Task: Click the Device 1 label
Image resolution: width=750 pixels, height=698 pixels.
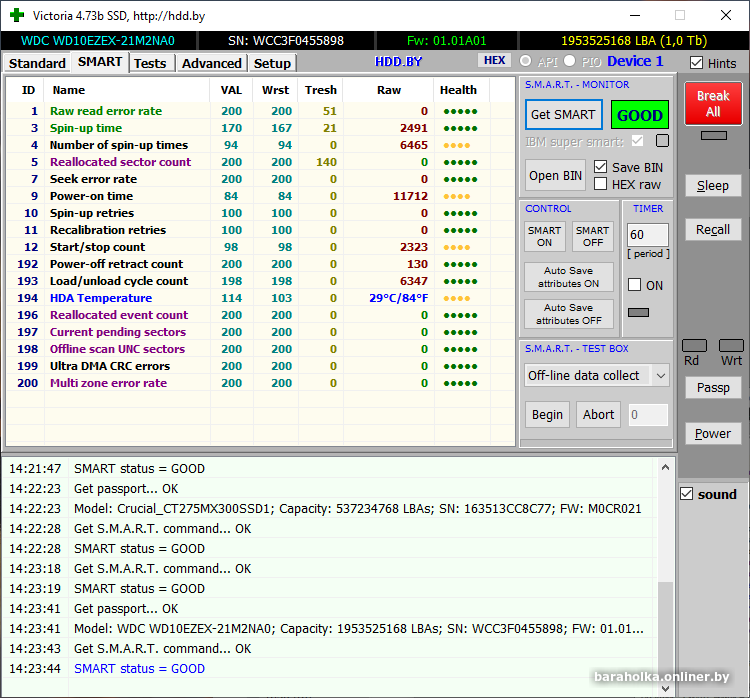Action: click(x=635, y=61)
